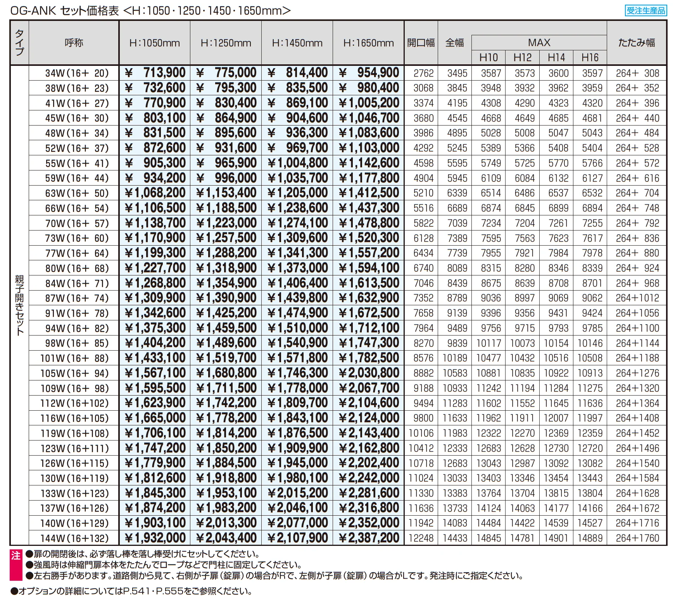Click opening width 4292 in 52W row

pyautogui.click(x=423, y=148)
